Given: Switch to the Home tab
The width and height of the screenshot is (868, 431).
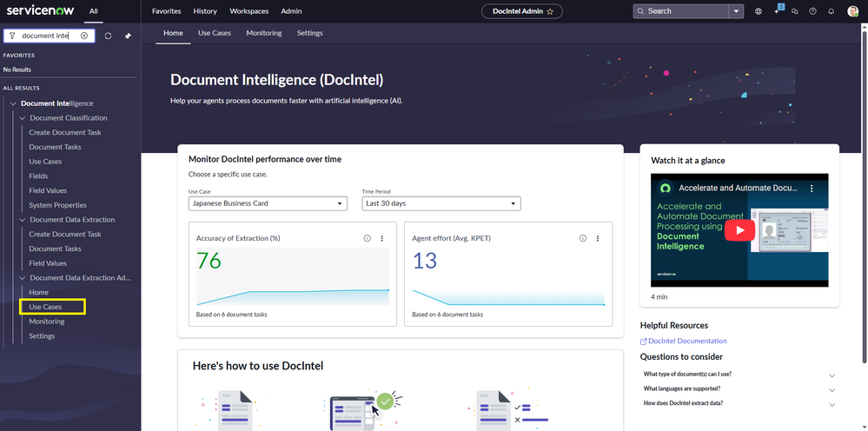Looking at the screenshot, I should click(x=173, y=33).
